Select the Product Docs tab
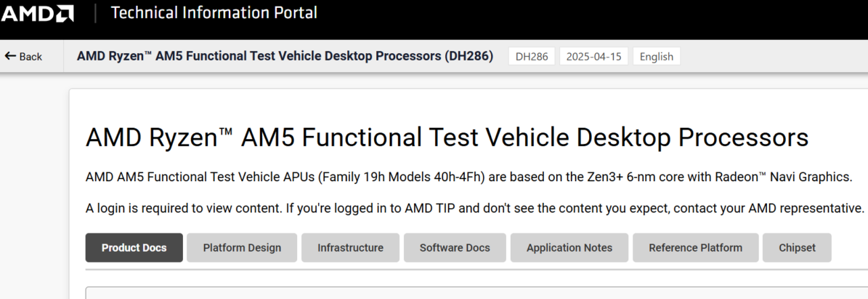The width and height of the screenshot is (868, 299). click(134, 247)
